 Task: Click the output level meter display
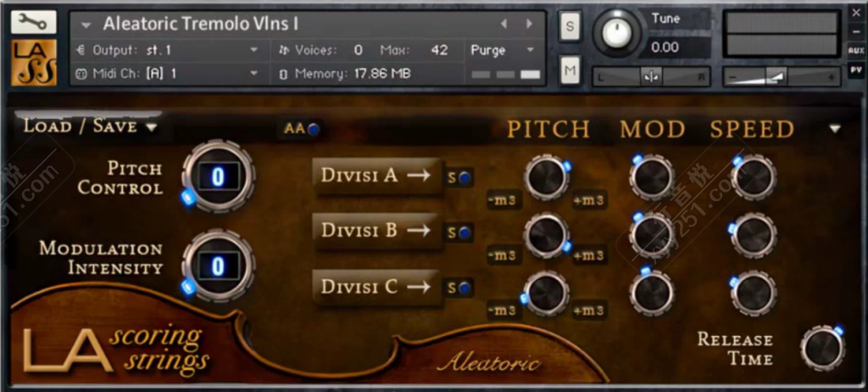pos(782,34)
